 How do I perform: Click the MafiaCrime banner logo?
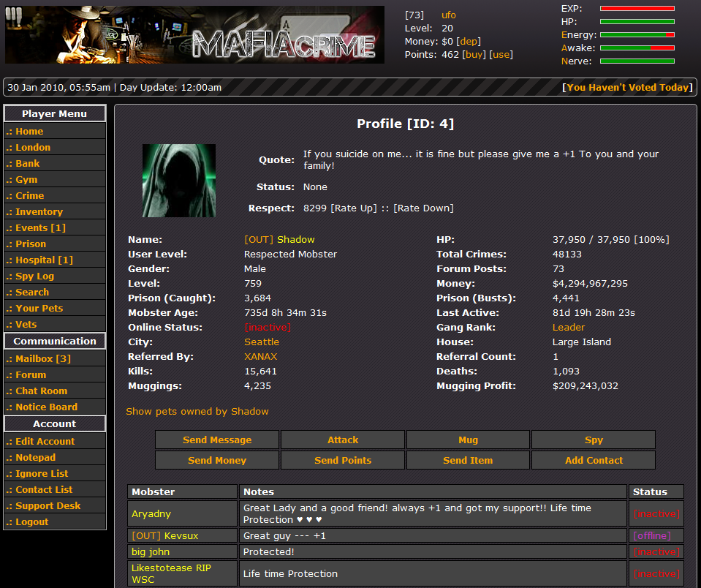(x=194, y=34)
